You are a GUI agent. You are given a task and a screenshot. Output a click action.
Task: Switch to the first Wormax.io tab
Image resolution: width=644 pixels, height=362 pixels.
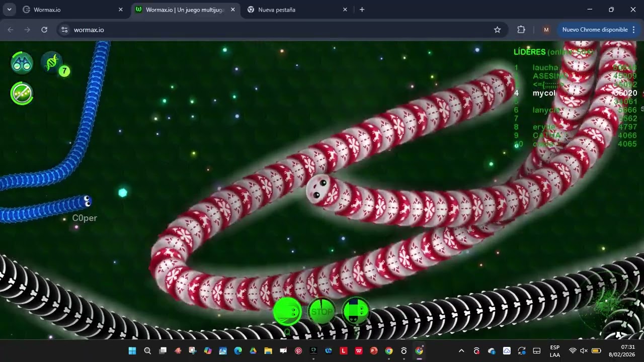point(73,10)
